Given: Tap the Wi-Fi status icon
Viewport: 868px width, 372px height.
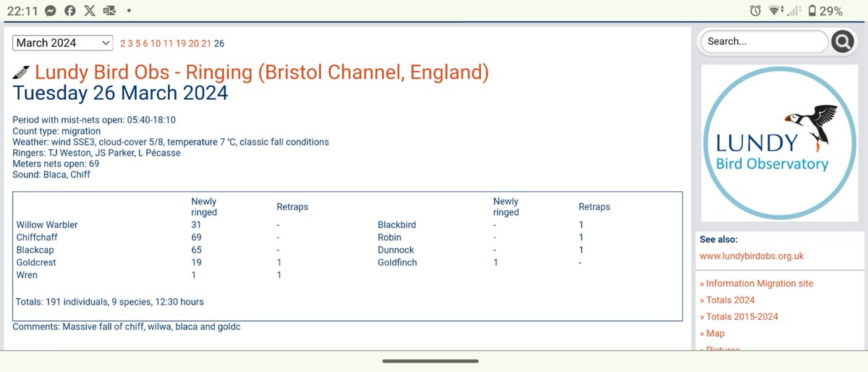Looking at the screenshot, I should [776, 11].
